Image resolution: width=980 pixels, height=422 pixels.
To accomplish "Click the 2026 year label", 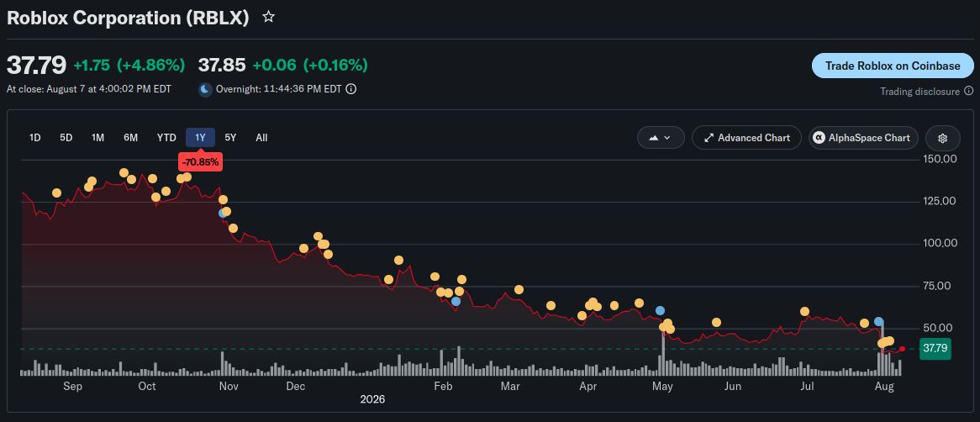I will (x=372, y=399).
